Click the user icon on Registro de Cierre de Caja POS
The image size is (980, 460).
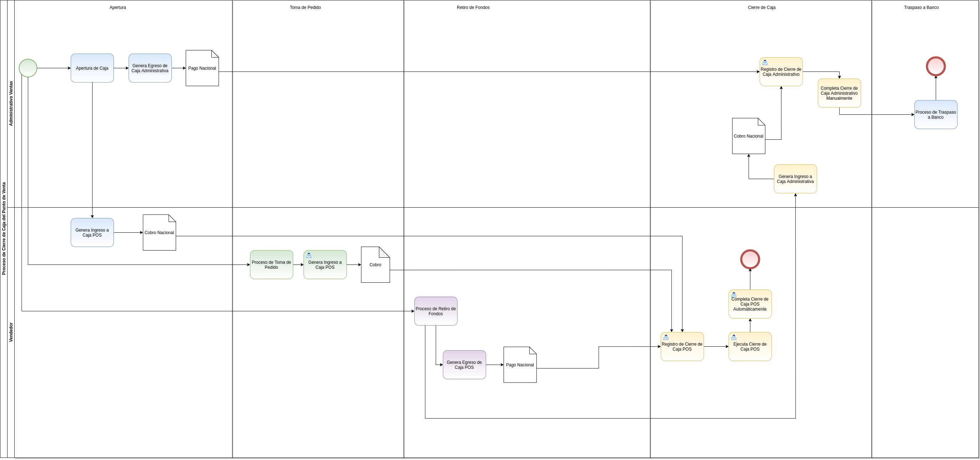[665, 337]
